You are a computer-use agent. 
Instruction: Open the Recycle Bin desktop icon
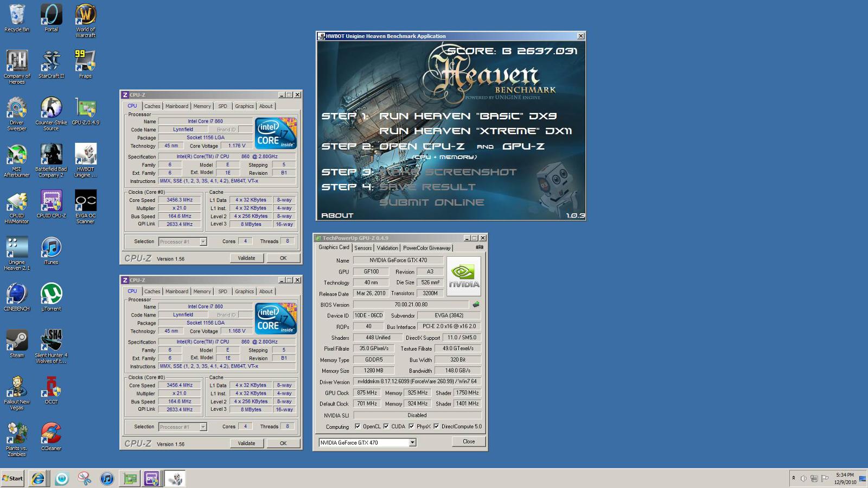point(17,18)
